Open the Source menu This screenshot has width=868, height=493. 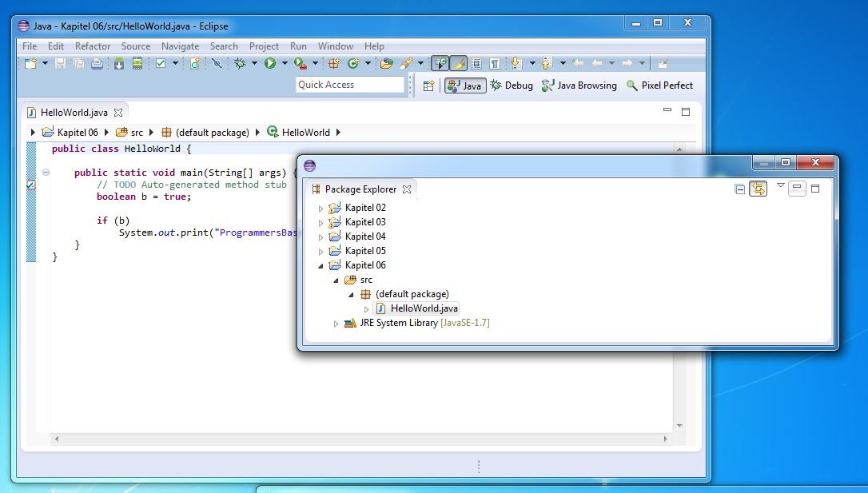[x=136, y=46]
